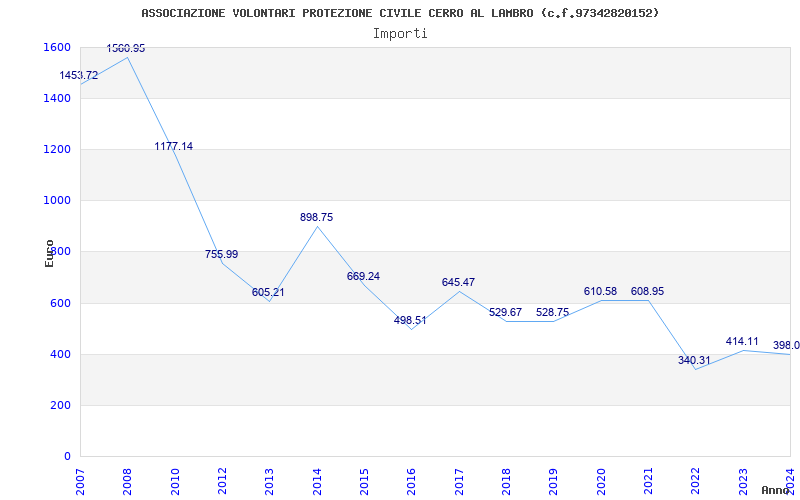Click the chart title with the association name
Image resolution: width=800 pixels, height=500 pixels.
[400, 13]
